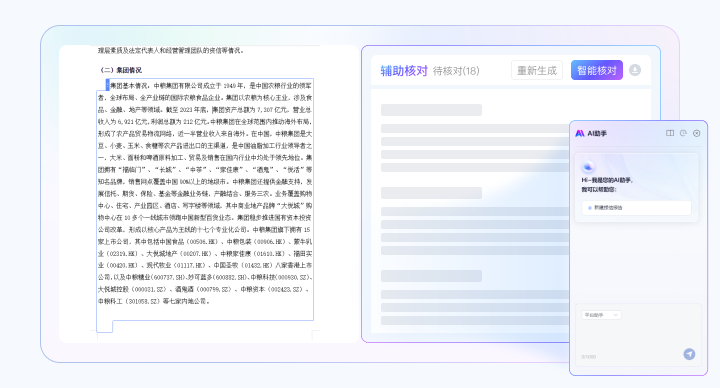Click the download icon beside 智能核对

pyautogui.click(x=635, y=70)
